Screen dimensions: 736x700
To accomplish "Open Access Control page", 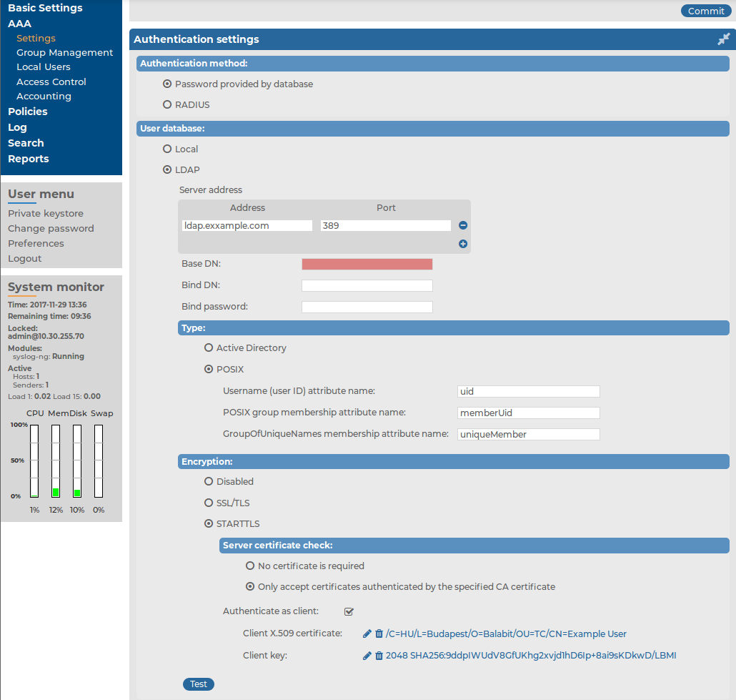I will 51,82.
